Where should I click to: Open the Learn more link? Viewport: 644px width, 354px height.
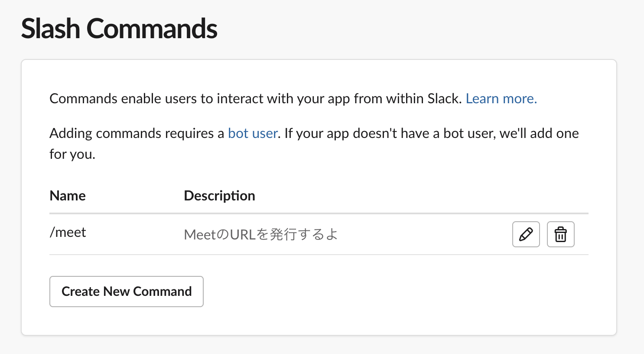pos(501,98)
